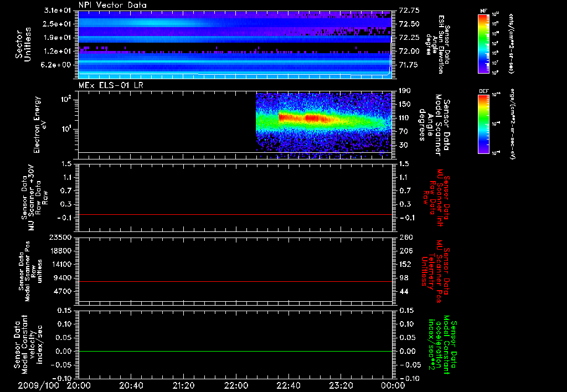Select the 22:40 time axis tick label
The height and width of the screenshot is (392, 567).
pos(288,385)
